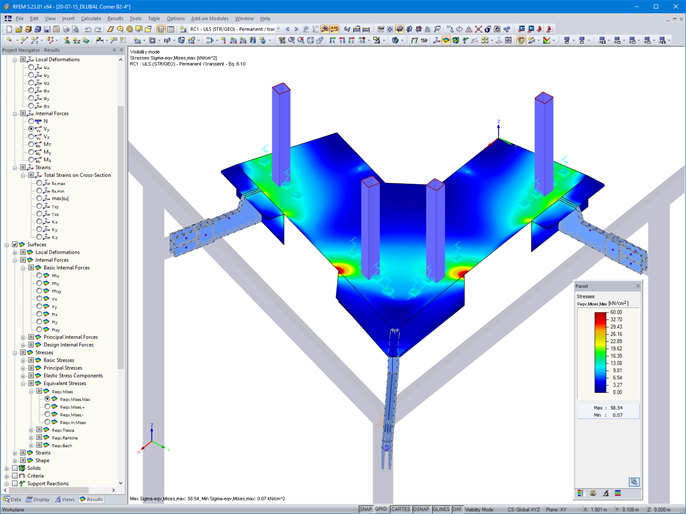Click the tricolor stripes icon at the Panel bottom
Screen dimensions: 686x514
(x=618, y=493)
